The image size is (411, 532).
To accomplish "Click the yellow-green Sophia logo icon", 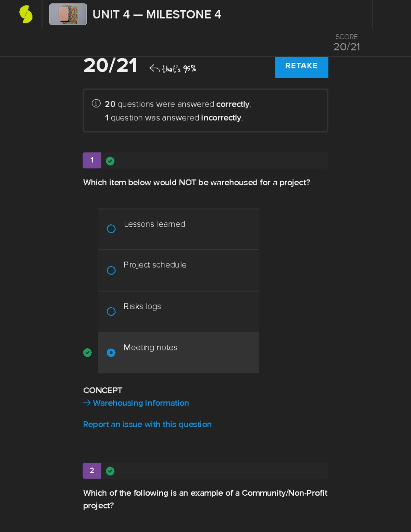I will [x=26, y=14].
